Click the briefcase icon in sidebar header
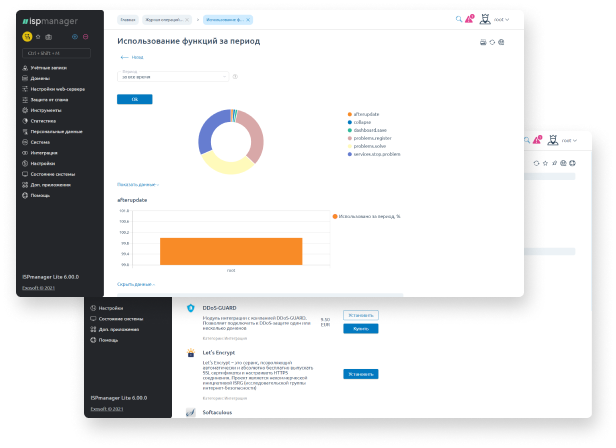Screen dimensions: 616x448 (49, 37)
